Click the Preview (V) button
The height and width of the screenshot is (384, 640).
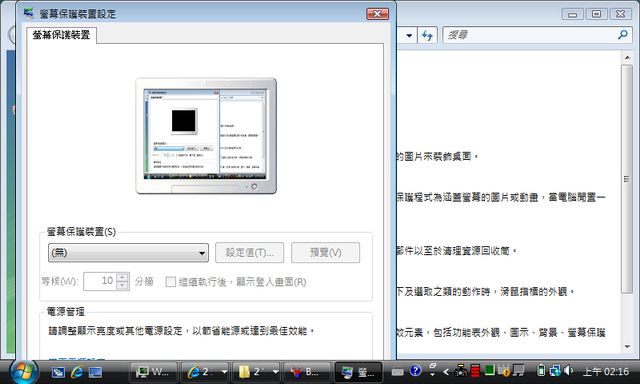click(325, 253)
